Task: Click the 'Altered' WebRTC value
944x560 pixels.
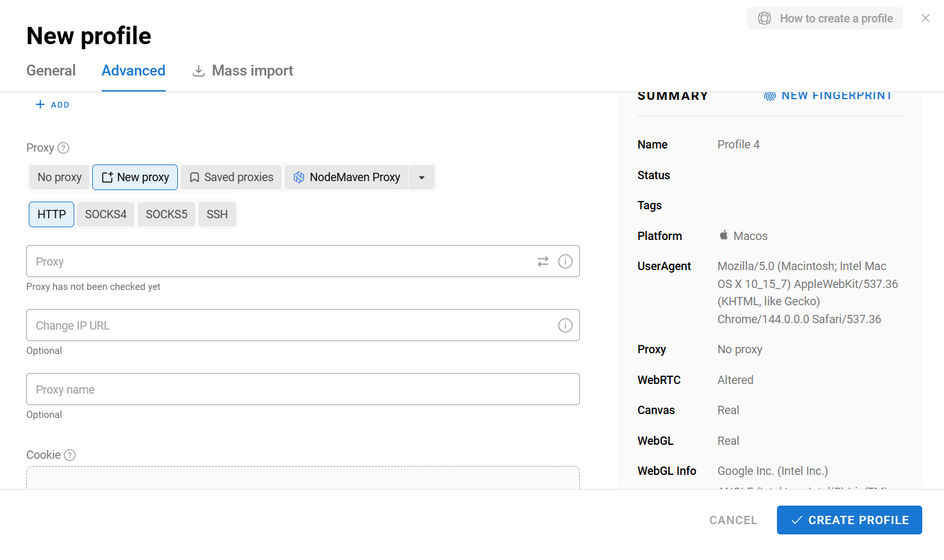Action: [735, 380]
